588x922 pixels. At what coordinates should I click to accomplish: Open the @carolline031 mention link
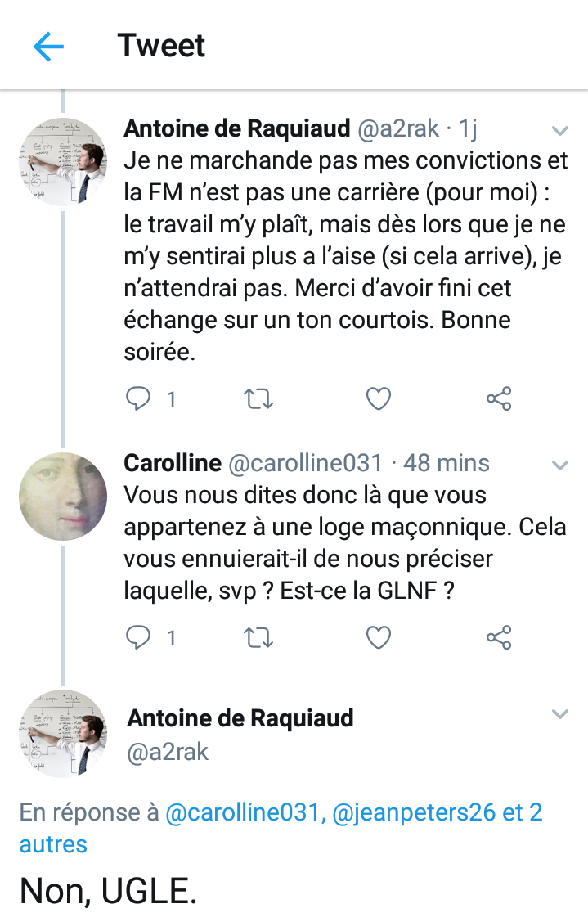pos(244,813)
